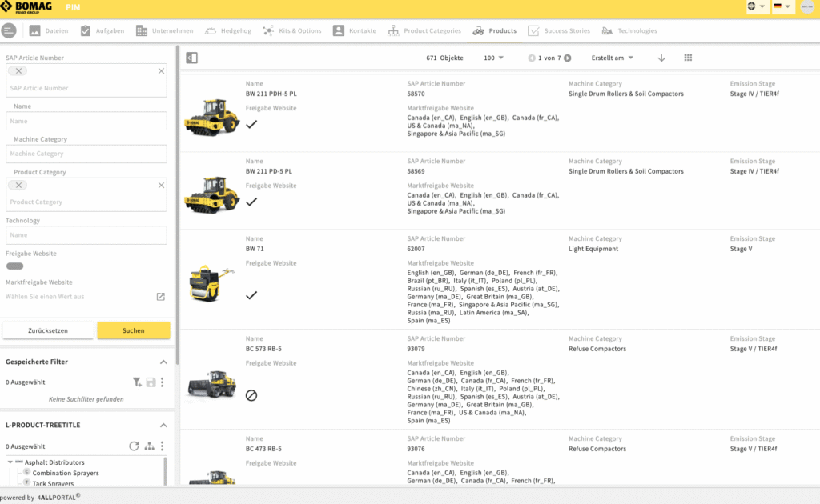Click the Machine Category input field
820x504 pixels.
click(86, 154)
